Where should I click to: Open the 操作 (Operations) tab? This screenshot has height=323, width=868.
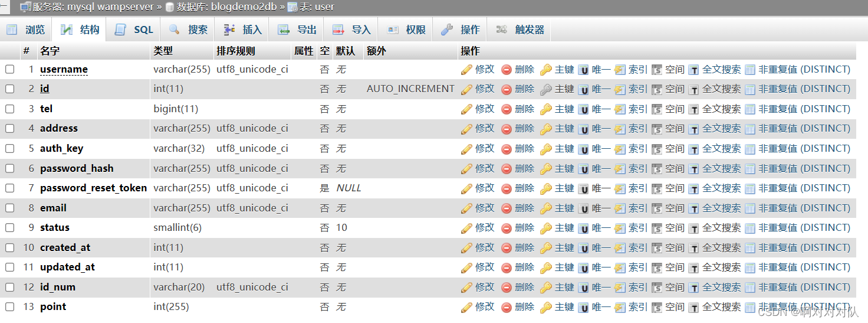[x=461, y=30]
